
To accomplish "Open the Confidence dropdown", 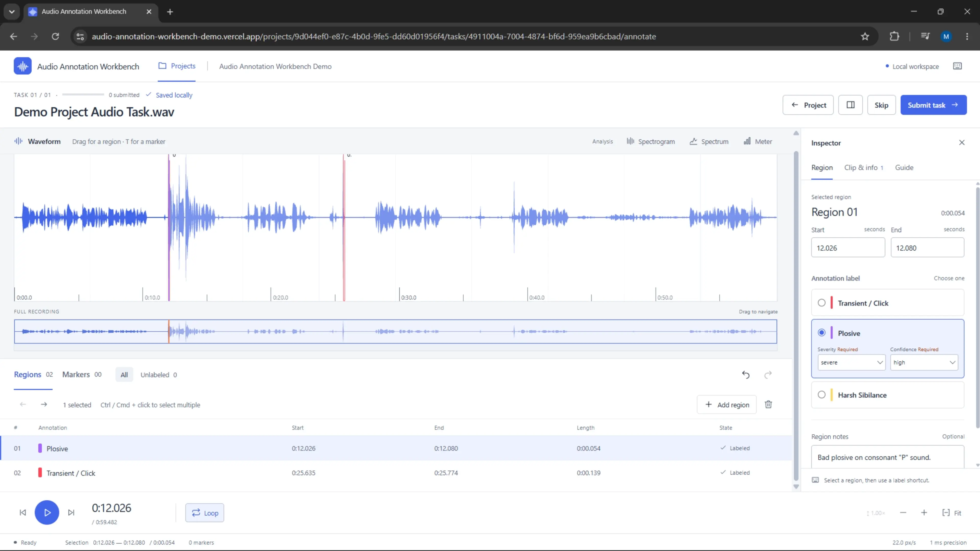I will [924, 363].
